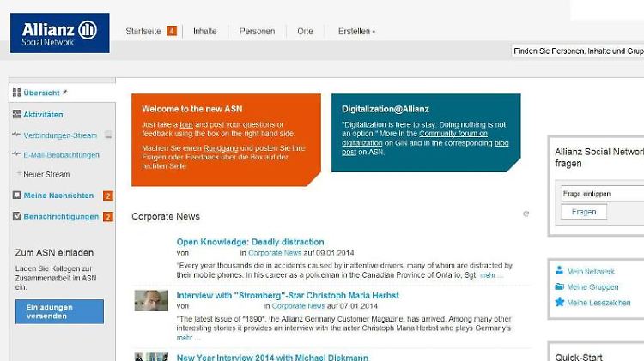Refresh the Corporate News section
Viewport: 644px width, 361px height.
point(526,214)
